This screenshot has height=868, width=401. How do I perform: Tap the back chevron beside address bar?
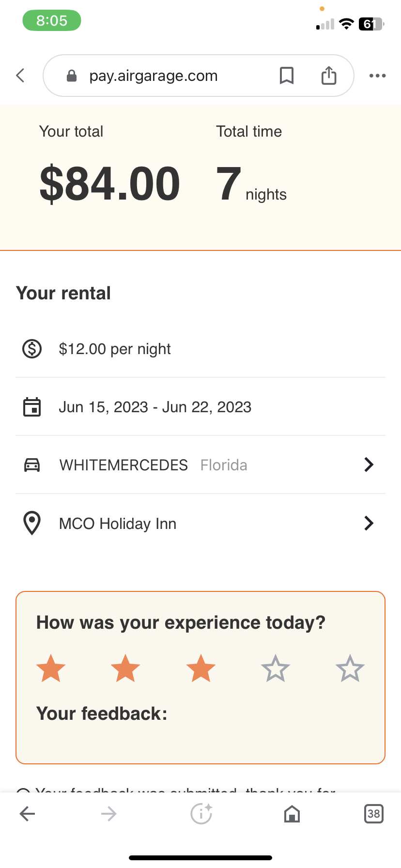(x=20, y=76)
